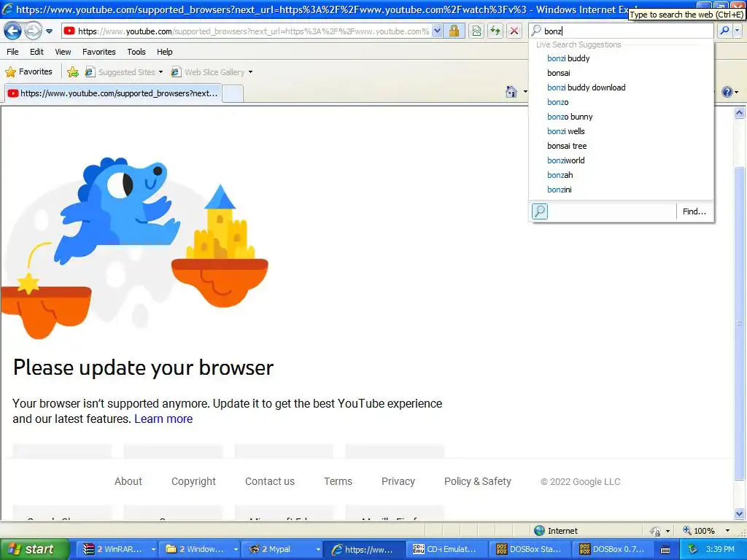The height and width of the screenshot is (560, 747).
Task: Open the Policy & Safety footer link
Action: [x=477, y=481]
